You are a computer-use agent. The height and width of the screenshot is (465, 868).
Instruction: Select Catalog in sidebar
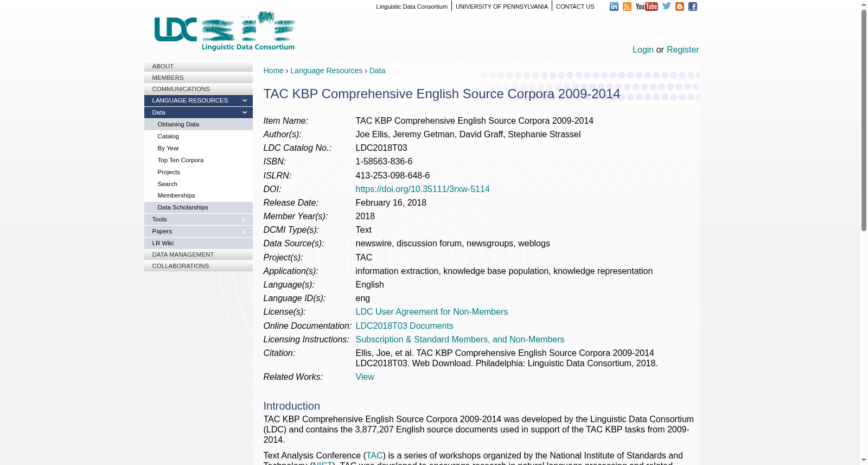tap(199, 136)
